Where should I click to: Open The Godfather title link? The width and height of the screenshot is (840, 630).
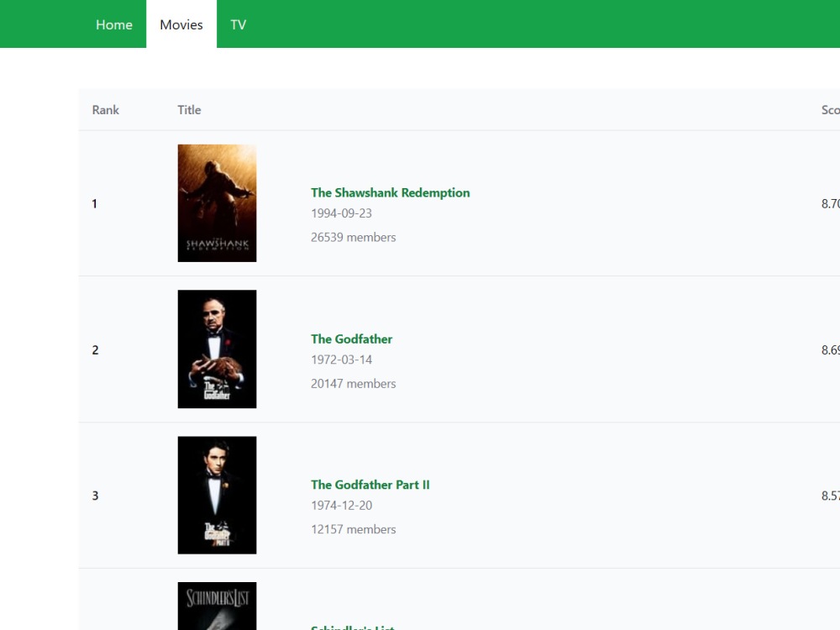pyautogui.click(x=351, y=339)
